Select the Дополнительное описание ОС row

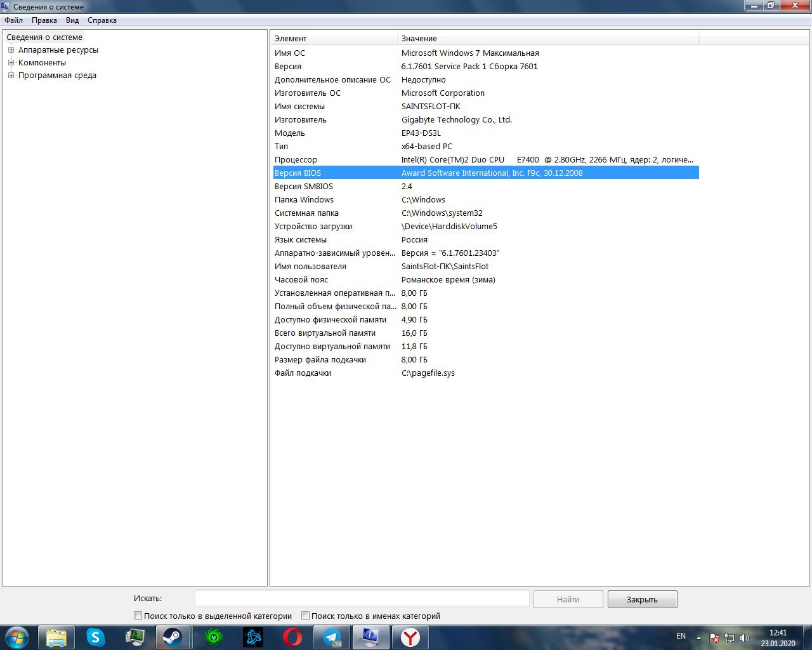pyautogui.click(x=486, y=80)
